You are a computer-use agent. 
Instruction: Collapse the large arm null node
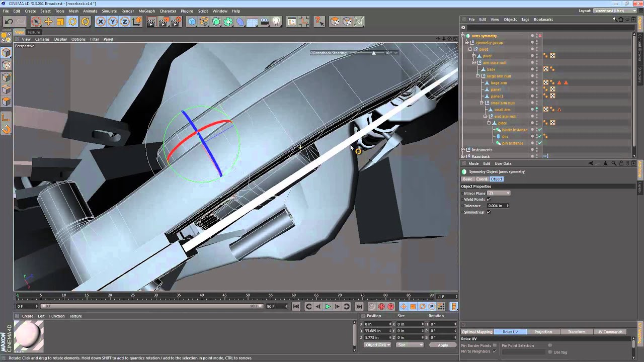click(477, 76)
